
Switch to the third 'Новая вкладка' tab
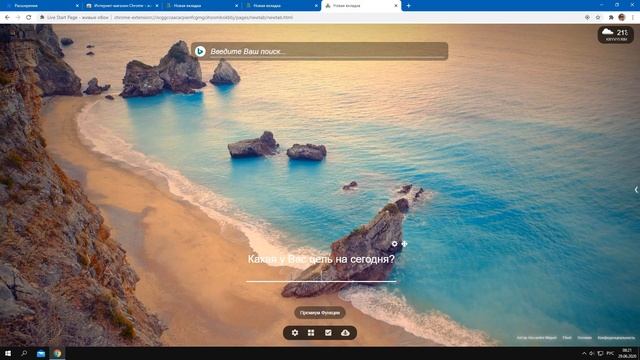click(201, 6)
